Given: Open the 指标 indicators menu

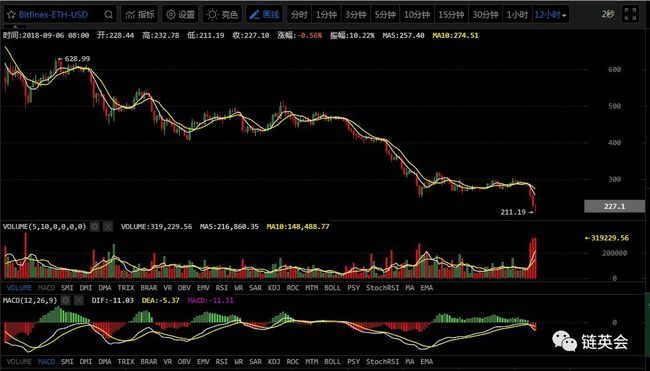Looking at the screenshot, I should click(x=140, y=15).
